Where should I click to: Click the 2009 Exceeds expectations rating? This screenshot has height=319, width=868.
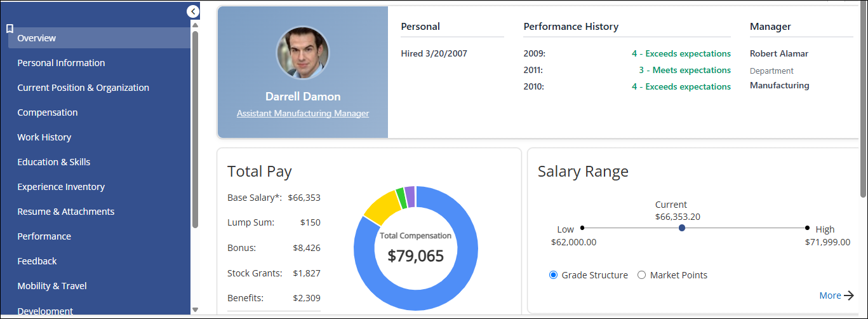pos(681,54)
